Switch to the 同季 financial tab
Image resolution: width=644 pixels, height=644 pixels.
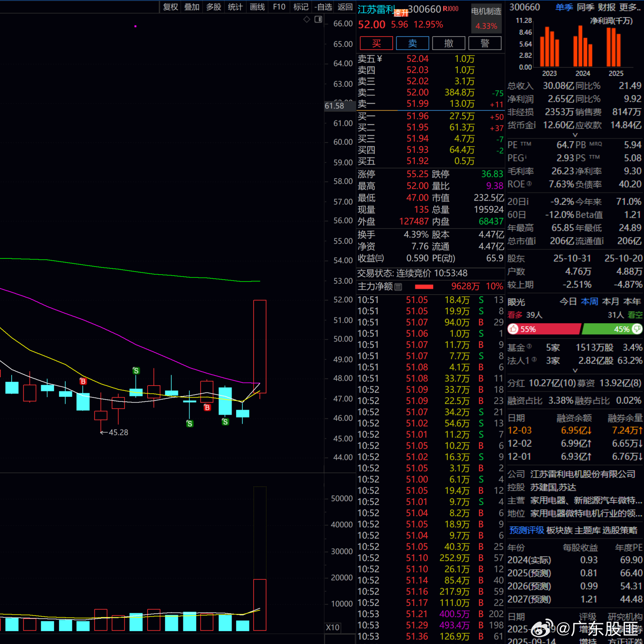pos(585,7)
